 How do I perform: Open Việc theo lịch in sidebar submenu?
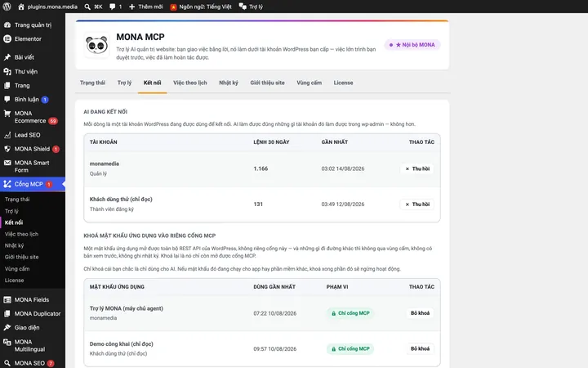point(21,234)
